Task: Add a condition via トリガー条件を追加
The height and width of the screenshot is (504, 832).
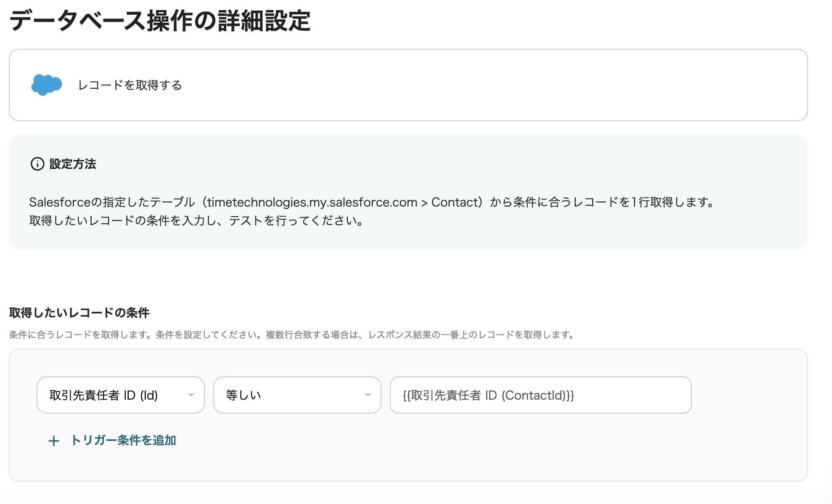Action: click(123, 440)
